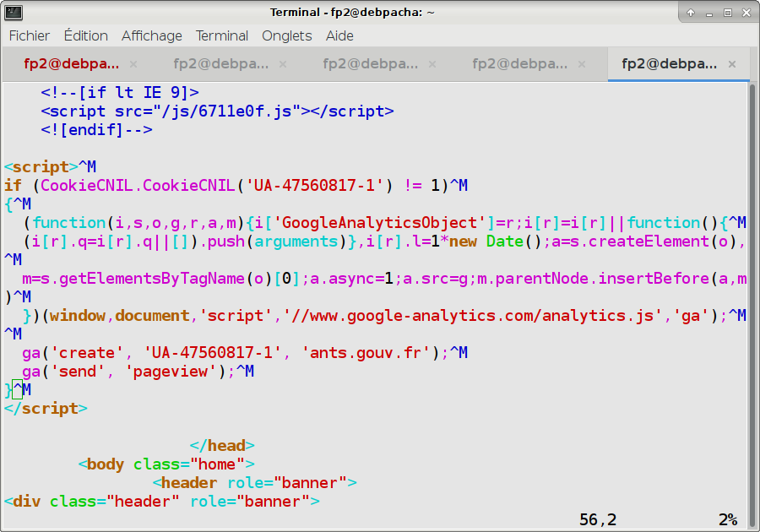Click 'm.parentNode.insertBefore' in the code
The image size is (760, 532).
tap(593, 279)
